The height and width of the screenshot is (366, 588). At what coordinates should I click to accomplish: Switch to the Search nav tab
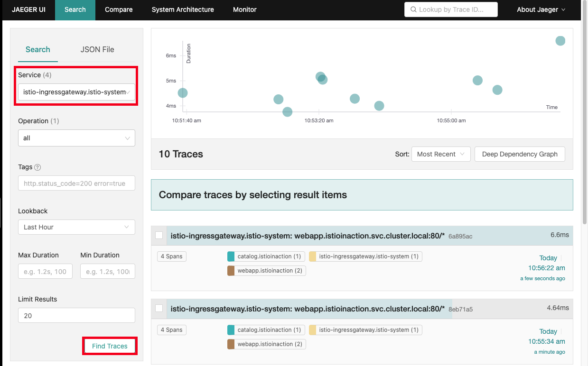(75, 9)
